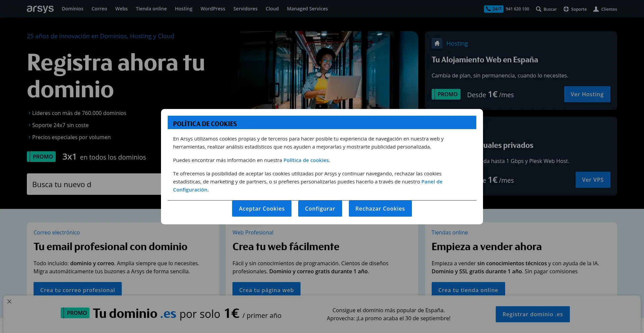
Task: Open the WordPress menu
Action: tap(213, 9)
